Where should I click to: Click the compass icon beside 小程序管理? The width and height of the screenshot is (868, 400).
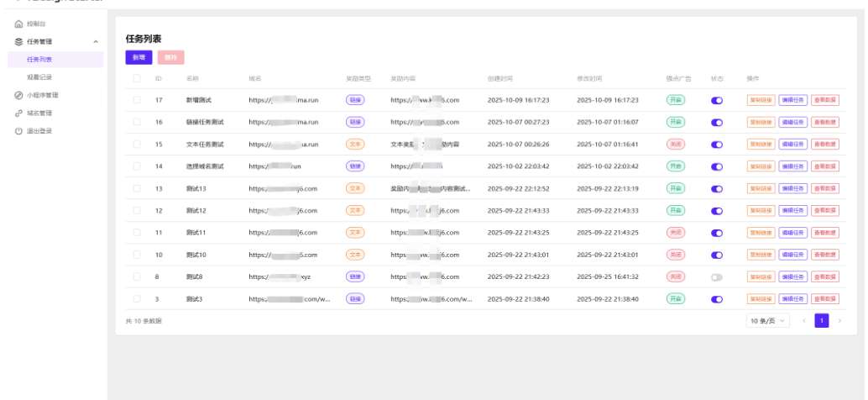coord(18,95)
